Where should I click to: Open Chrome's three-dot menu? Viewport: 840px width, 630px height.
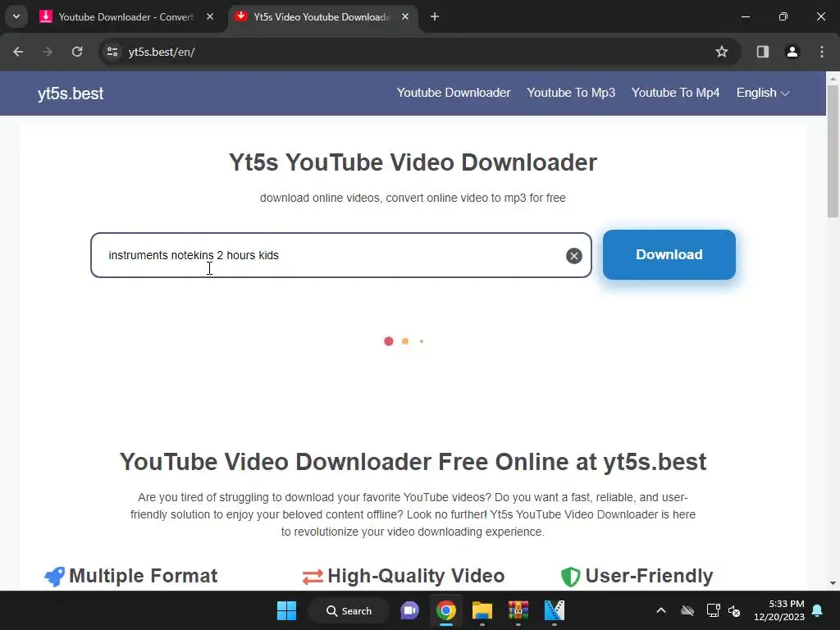tap(822, 52)
